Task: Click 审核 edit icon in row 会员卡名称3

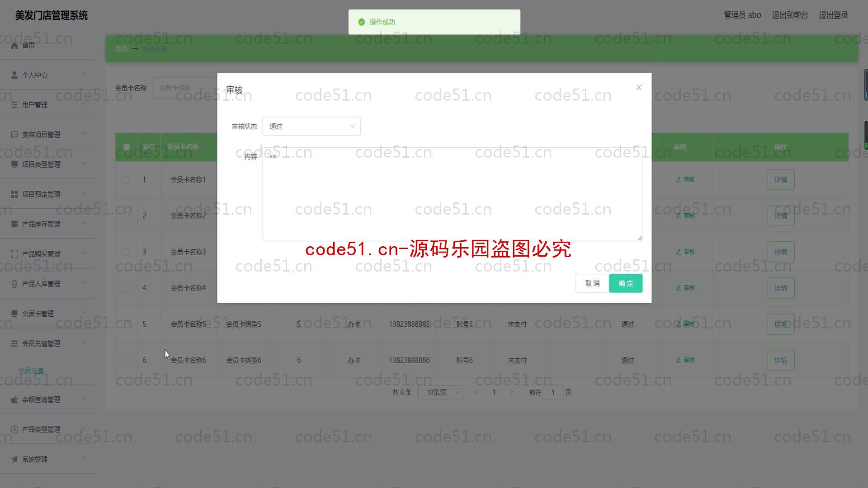Action: point(679,252)
